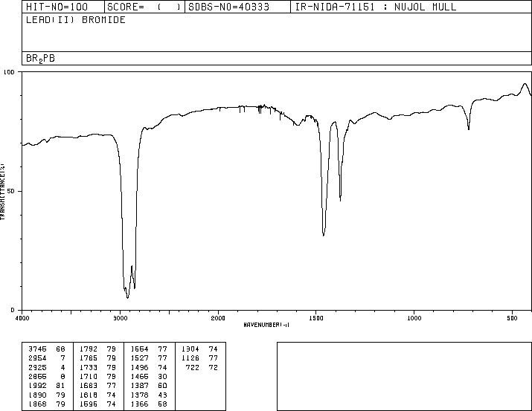Image resolution: width=532 pixels, height=411 pixels.
Task: Click the 3000 x-axis tick label
Action: [x=120, y=318]
